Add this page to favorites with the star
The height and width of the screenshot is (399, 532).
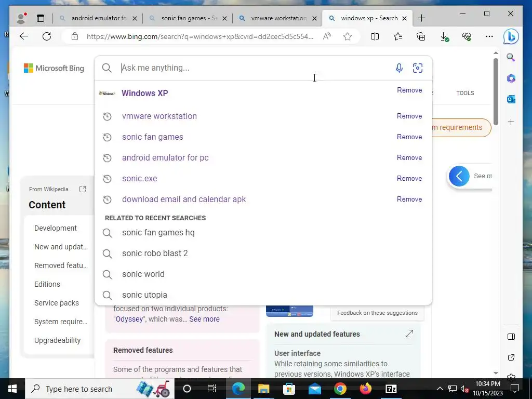coord(348,36)
